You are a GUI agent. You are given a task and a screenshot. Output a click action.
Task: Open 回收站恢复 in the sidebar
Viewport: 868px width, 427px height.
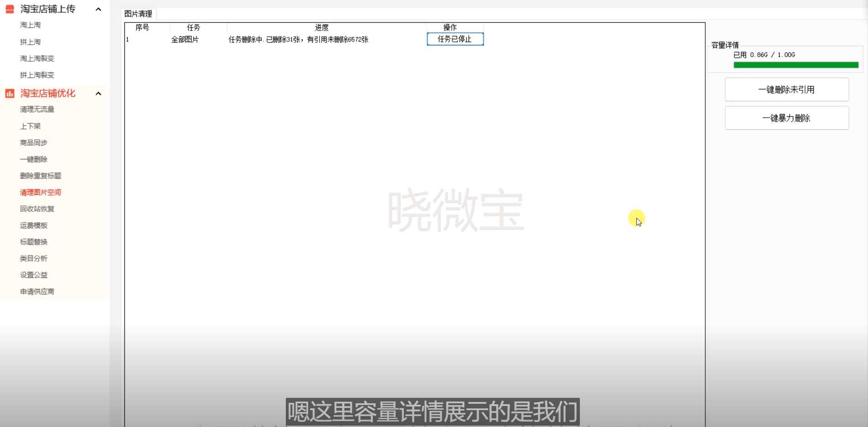(x=37, y=209)
